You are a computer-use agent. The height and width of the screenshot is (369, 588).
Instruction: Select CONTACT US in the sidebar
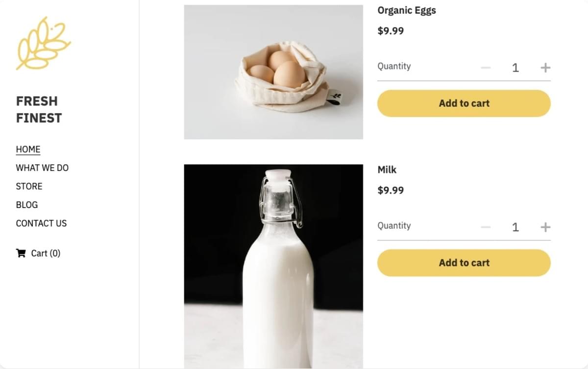pos(41,223)
